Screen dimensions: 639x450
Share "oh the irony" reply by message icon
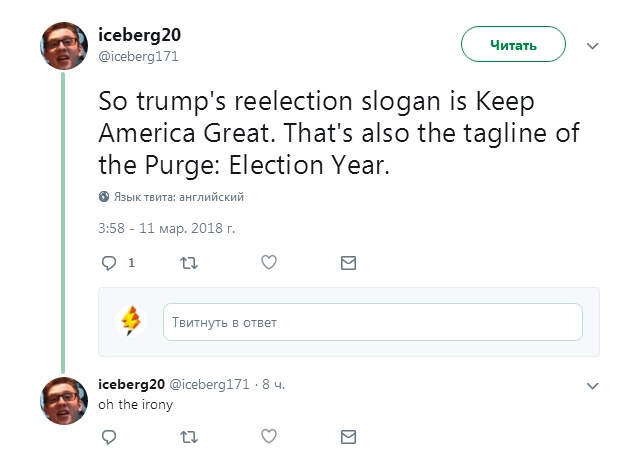(348, 436)
